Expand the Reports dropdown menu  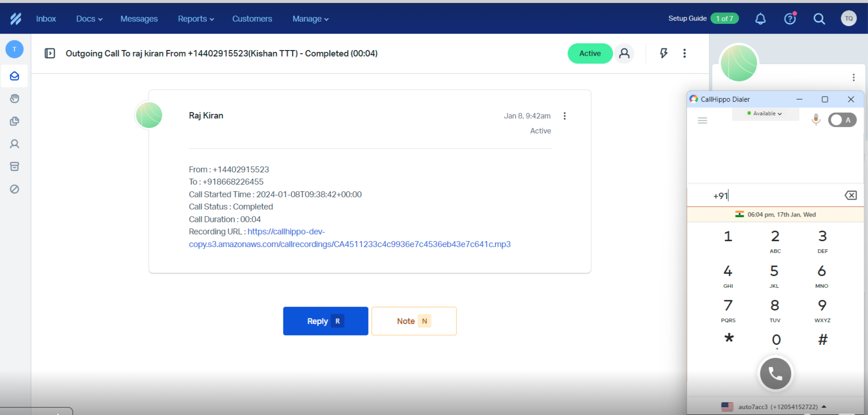[x=196, y=19]
